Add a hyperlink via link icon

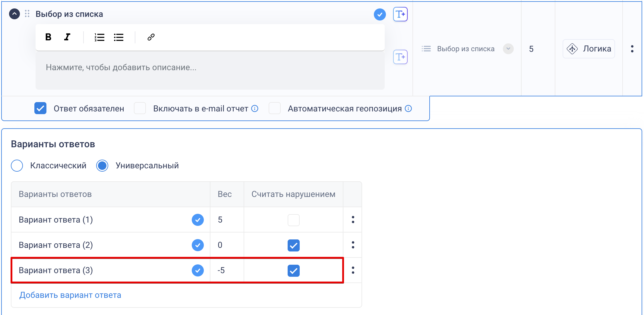151,37
